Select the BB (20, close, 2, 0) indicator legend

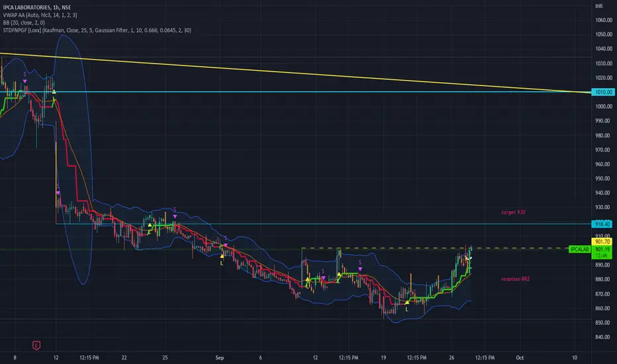click(x=24, y=23)
